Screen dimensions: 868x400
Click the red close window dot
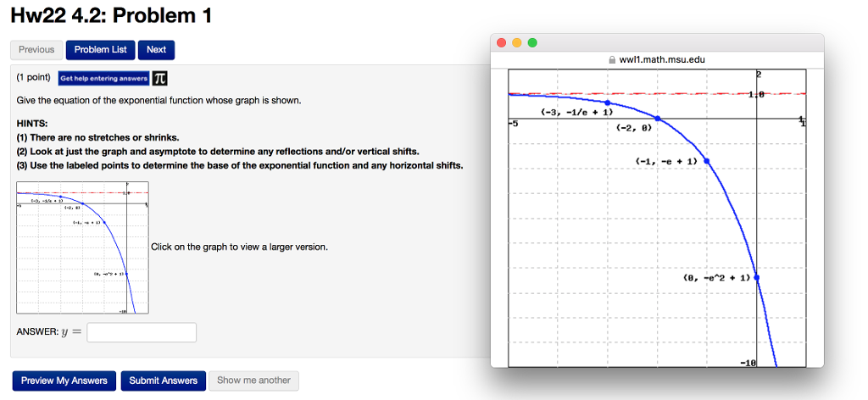click(501, 43)
